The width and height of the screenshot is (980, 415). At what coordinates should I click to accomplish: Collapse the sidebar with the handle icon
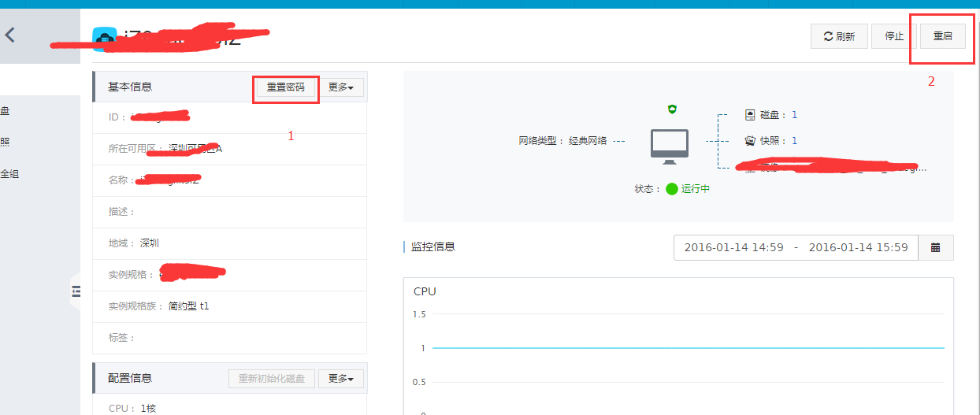pos(76,291)
